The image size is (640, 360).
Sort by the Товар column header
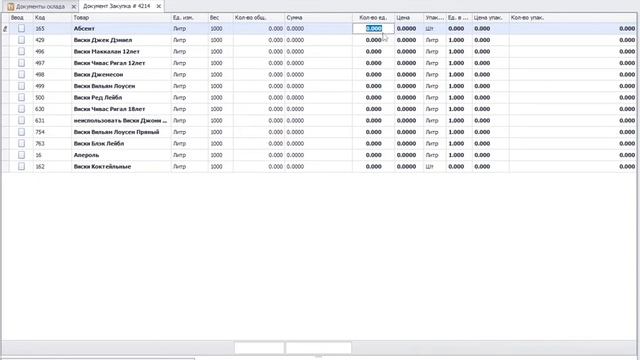(122, 18)
